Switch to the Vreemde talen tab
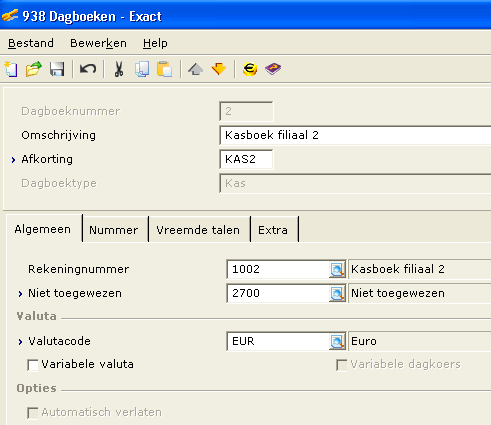491x425 pixels. [x=198, y=230]
